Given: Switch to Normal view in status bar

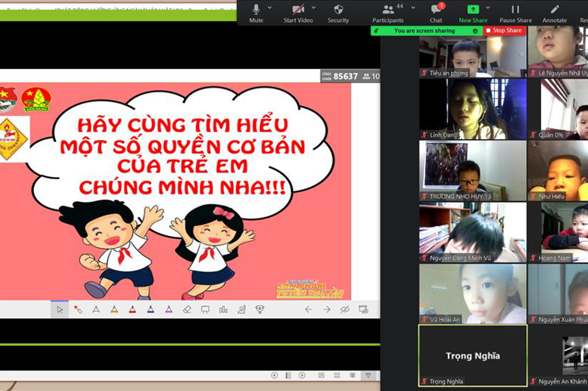Looking at the screenshot, I should tap(322, 375).
